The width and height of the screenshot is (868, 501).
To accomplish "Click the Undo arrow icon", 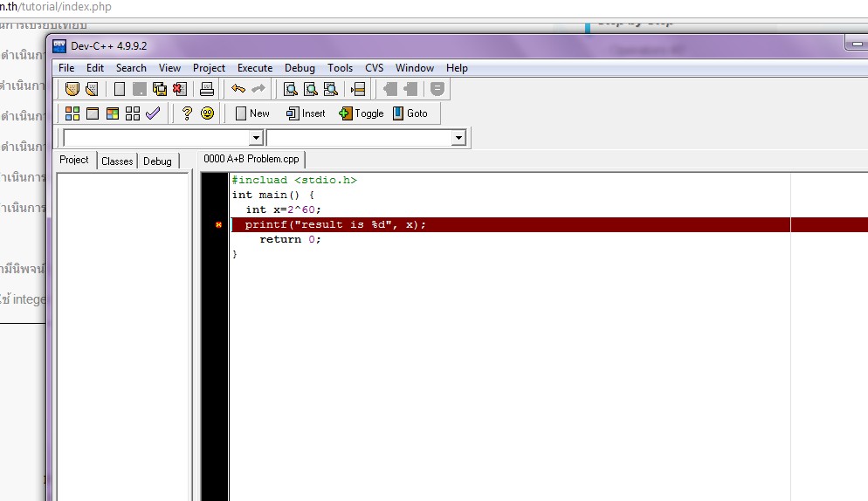I will point(238,89).
